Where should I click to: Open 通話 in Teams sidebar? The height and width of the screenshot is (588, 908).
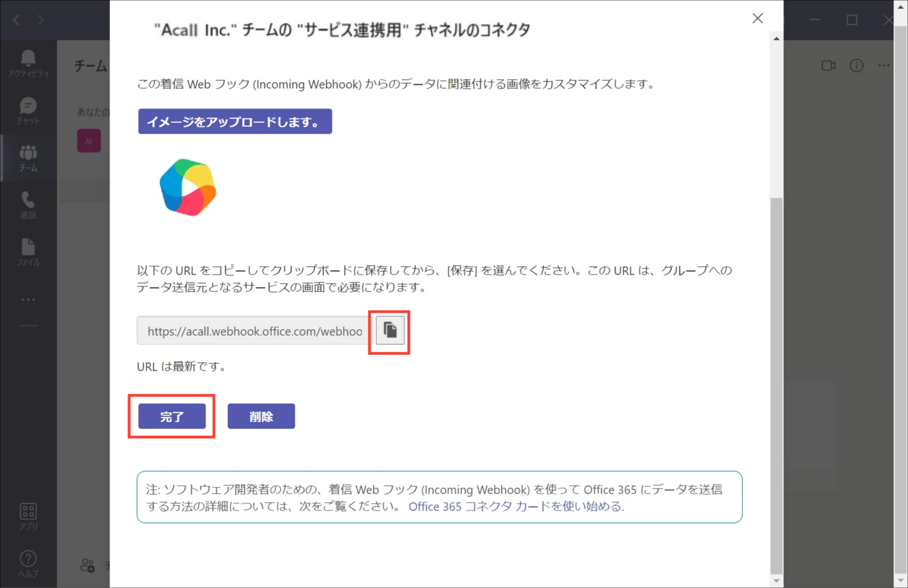(28, 205)
